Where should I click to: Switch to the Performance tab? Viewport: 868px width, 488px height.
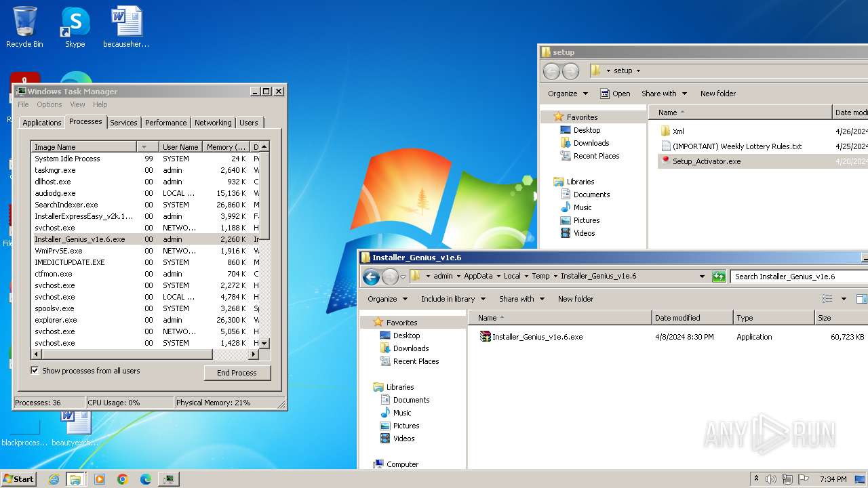click(x=165, y=123)
